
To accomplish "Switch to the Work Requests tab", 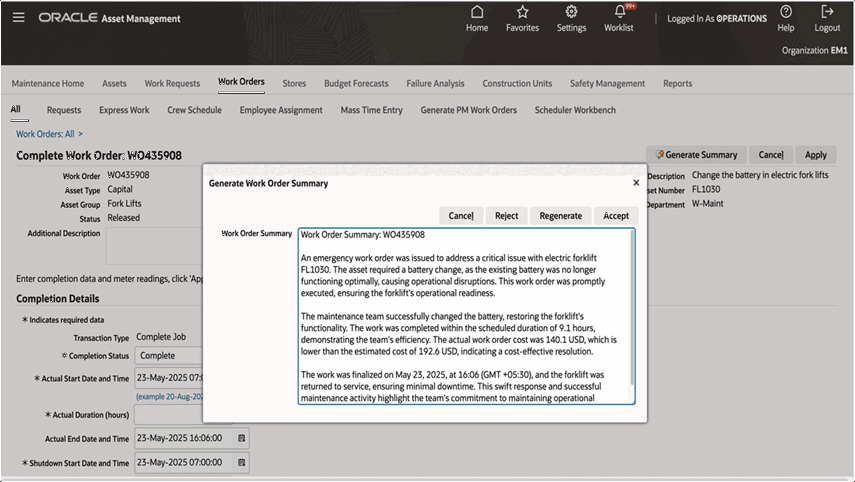I will click(x=172, y=83).
